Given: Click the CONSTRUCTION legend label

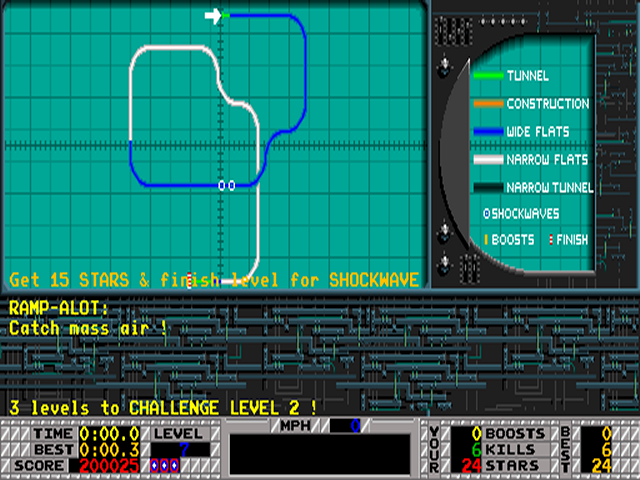Looking at the screenshot, I should 548,104.
